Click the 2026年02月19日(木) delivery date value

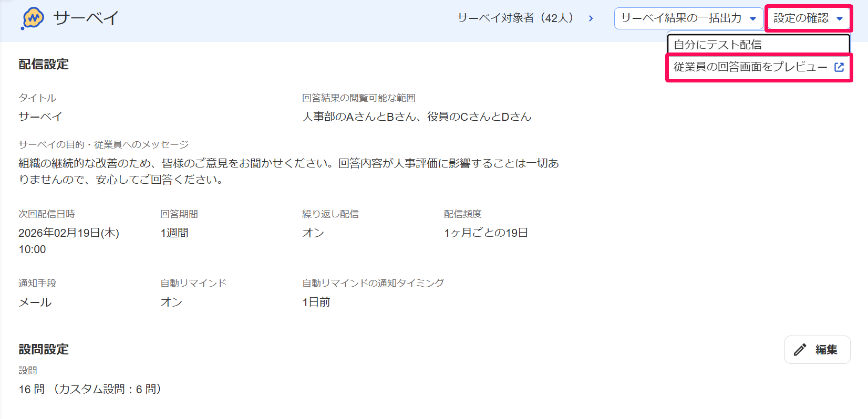pyautogui.click(x=69, y=233)
